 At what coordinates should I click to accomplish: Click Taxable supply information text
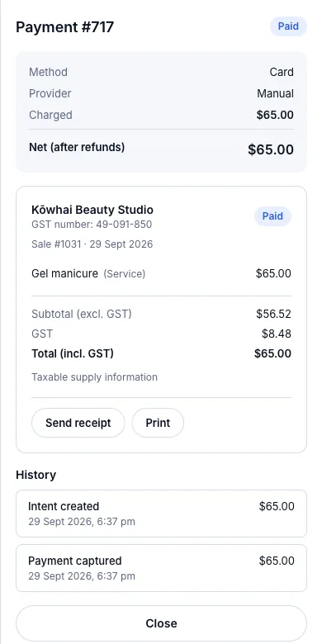94,377
